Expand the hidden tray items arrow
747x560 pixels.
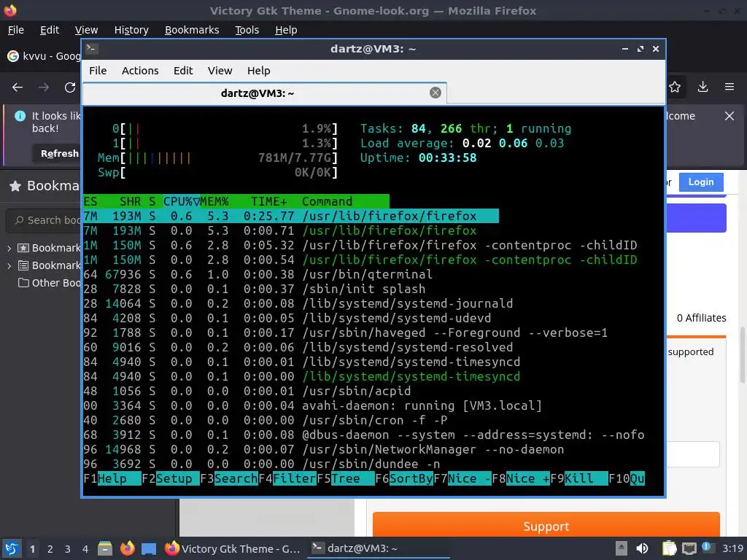point(622,548)
